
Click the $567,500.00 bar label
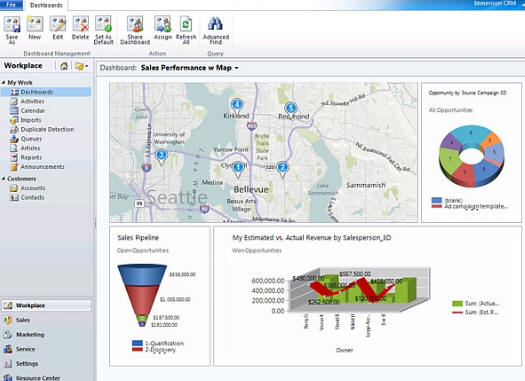(355, 274)
